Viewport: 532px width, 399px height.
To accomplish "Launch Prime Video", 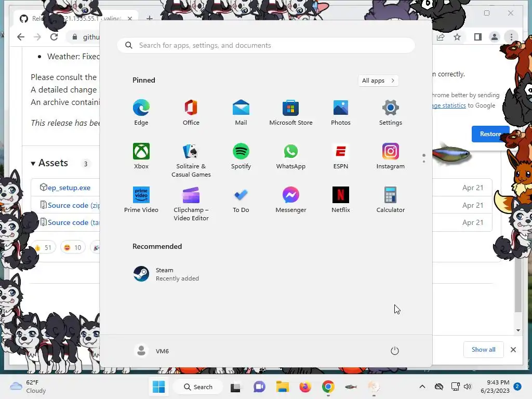I will [x=141, y=200].
